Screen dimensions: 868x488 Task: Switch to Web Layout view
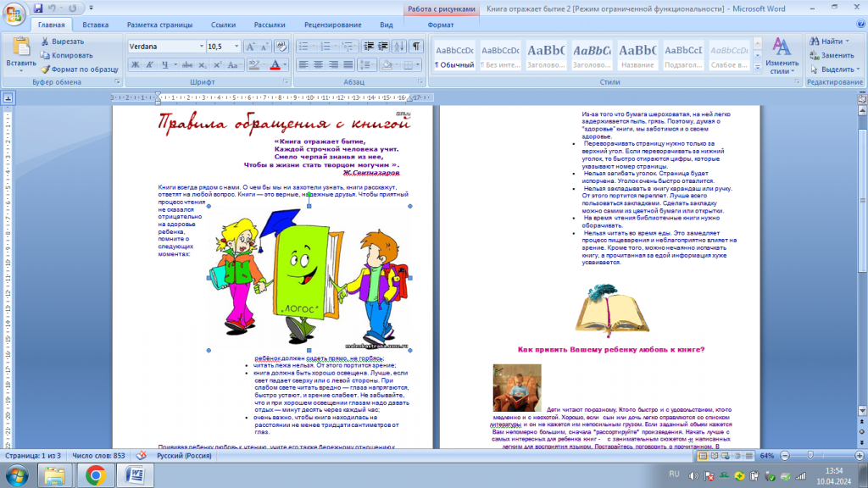click(x=726, y=456)
